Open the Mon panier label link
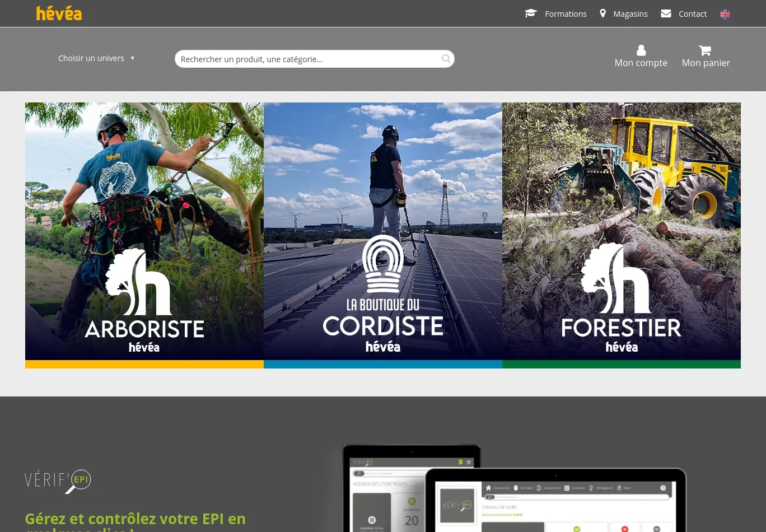This screenshot has width=766, height=532. click(706, 63)
